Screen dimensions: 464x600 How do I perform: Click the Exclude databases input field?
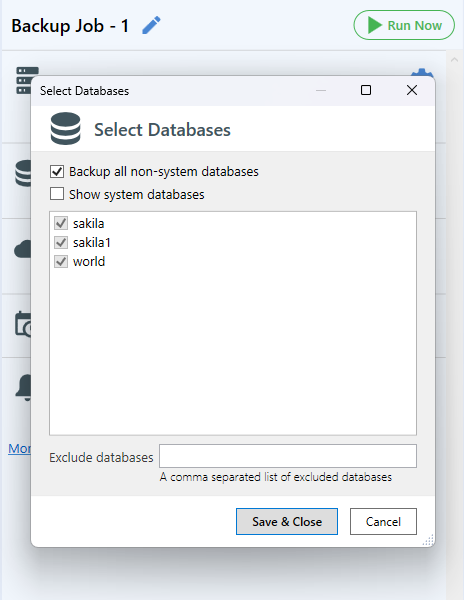[288, 456]
